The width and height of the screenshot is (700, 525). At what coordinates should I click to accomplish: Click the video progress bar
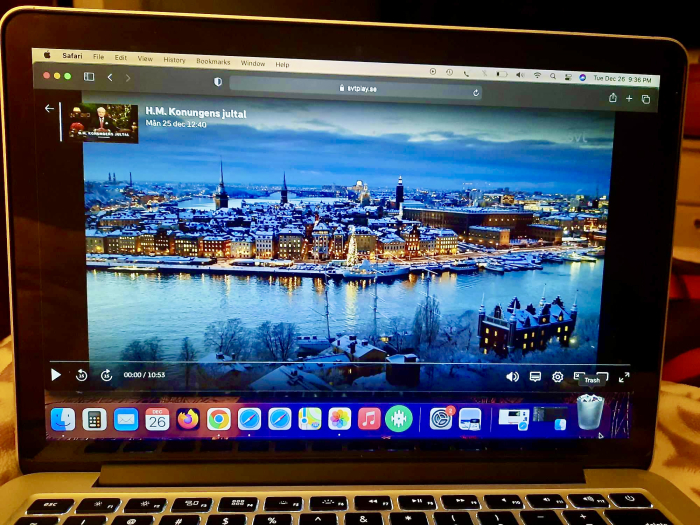point(339,362)
